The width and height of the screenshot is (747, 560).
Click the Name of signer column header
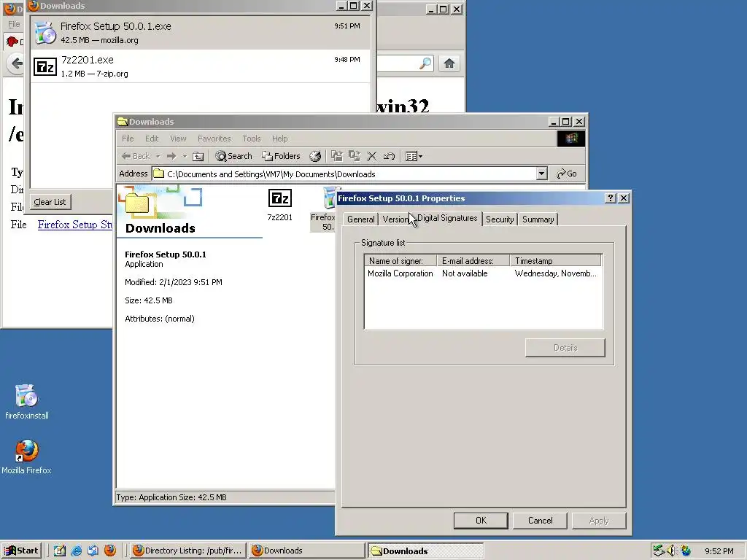click(400, 261)
